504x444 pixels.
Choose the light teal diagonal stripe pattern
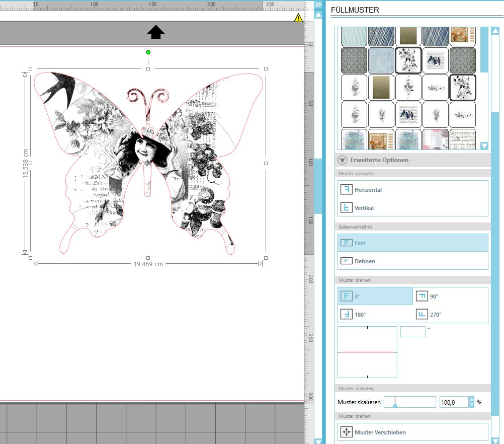354,36
